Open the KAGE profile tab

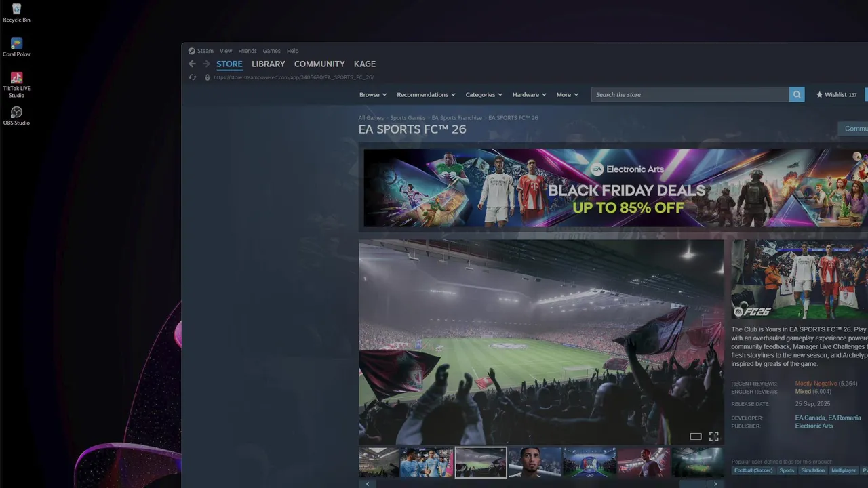(x=365, y=64)
